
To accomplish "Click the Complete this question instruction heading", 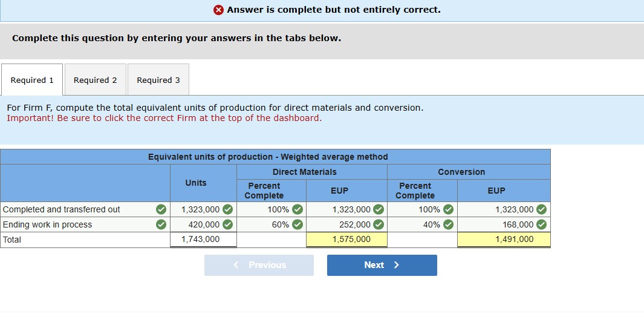I will click(x=177, y=38).
